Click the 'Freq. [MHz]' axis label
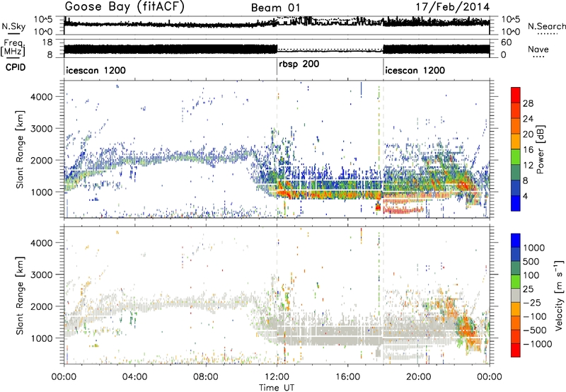The image size is (566, 392). tap(13, 48)
